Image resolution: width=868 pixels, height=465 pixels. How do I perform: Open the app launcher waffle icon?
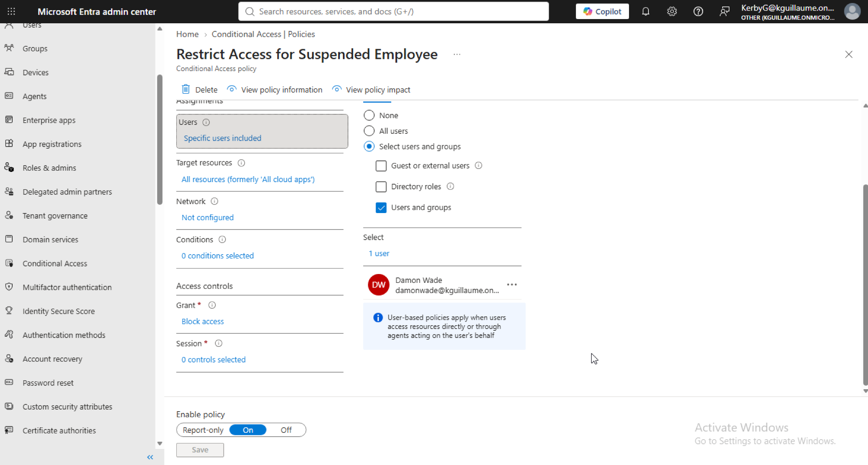[11, 11]
